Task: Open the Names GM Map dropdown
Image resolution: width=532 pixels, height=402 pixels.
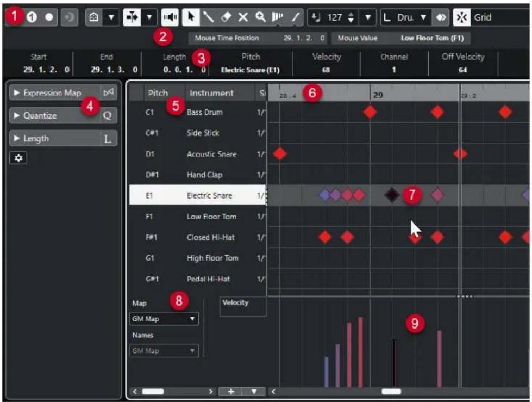Action: tap(164, 351)
